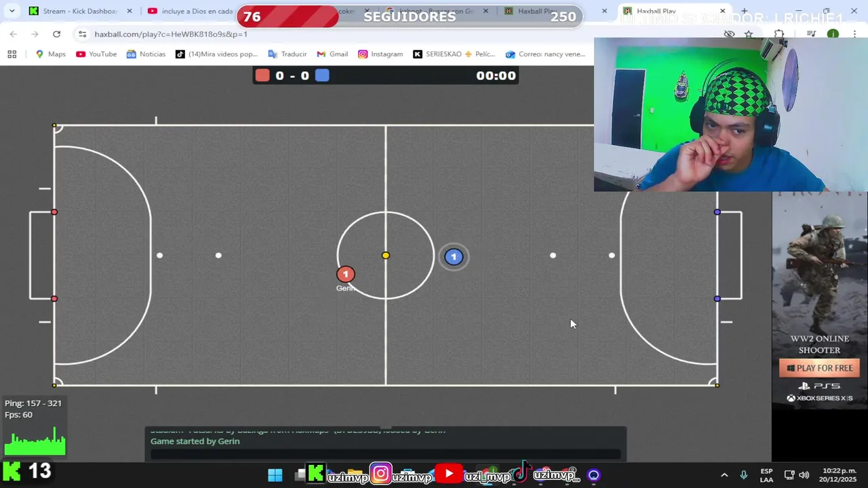Screen dimensions: 868x488
Task: Open the network settings tray icon
Action: (789, 475)
